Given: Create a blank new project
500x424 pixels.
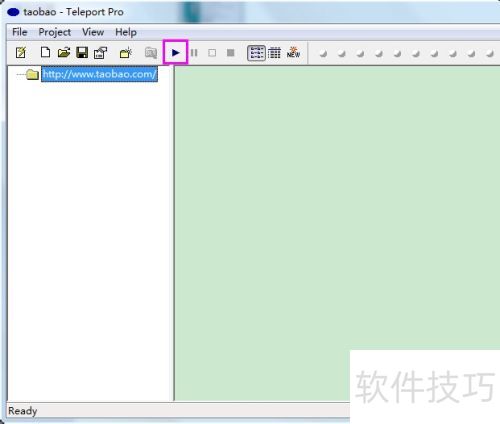Looking at the screenshot, I should click(x=45, y=53).
